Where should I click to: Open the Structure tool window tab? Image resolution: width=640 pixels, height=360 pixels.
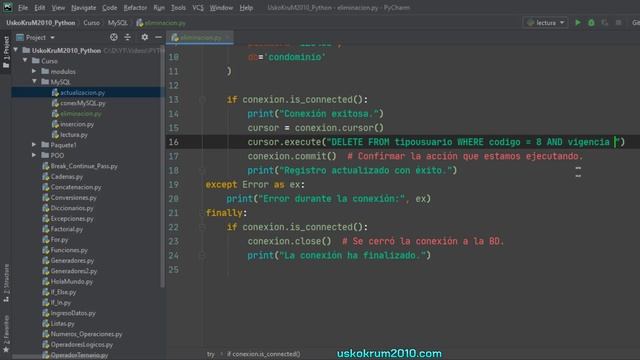(x=6, y=283)
